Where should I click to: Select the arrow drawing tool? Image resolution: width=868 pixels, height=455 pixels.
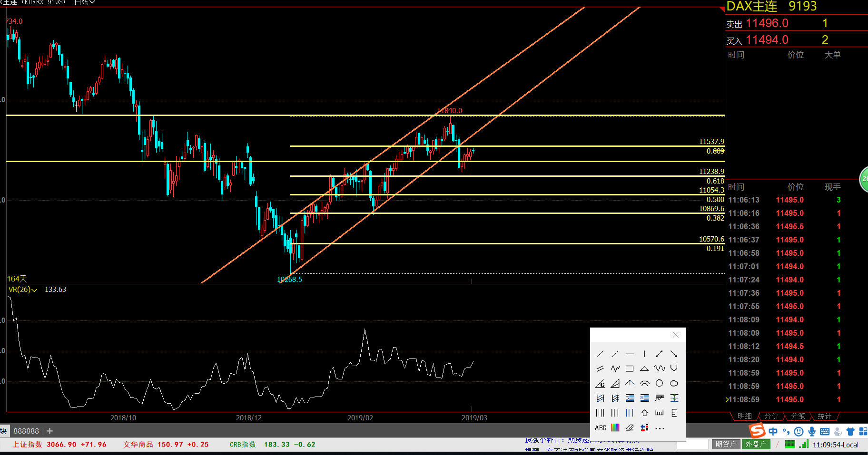(674, 354)
